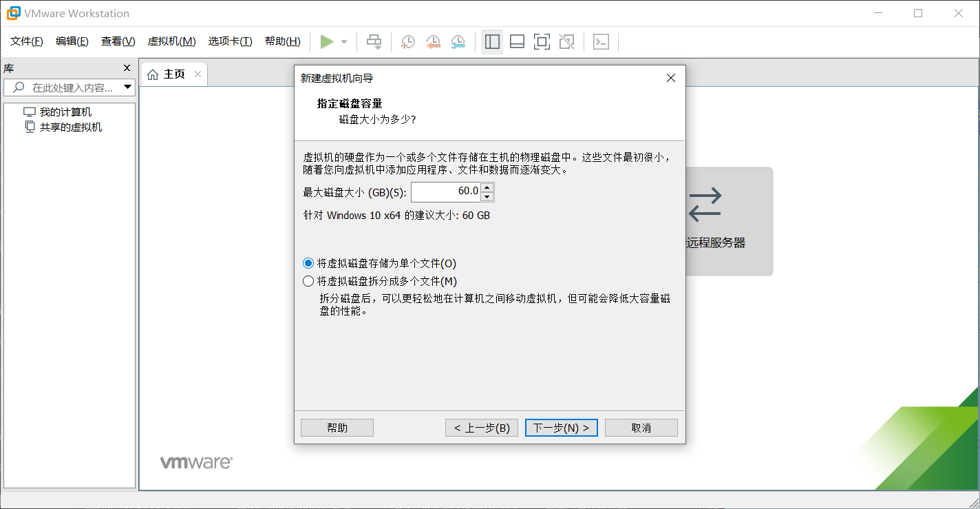
Task: Open the power options dropdown arrow
Action: (344, 42)
